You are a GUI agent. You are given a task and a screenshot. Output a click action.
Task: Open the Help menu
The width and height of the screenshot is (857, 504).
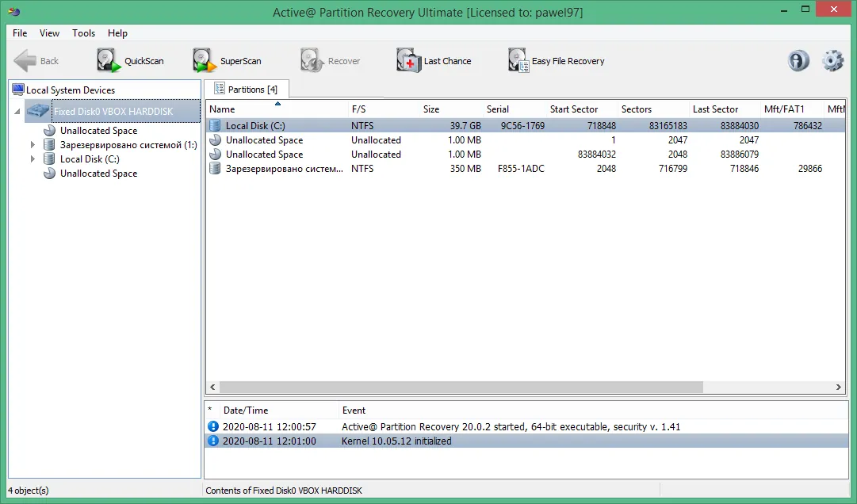tap(117, 33)
